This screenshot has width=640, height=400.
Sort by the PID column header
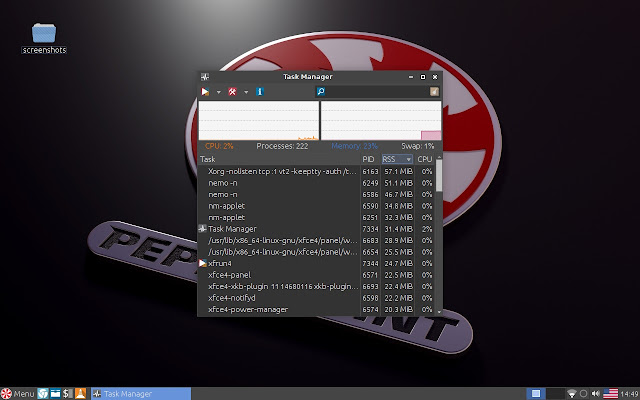coord(370,159)
